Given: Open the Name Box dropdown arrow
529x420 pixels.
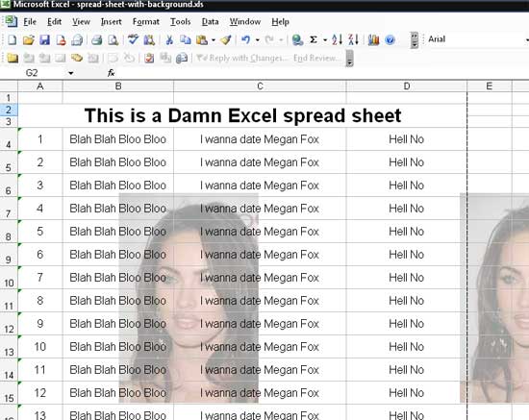Looking at the screenshot, I should [70, 73].
